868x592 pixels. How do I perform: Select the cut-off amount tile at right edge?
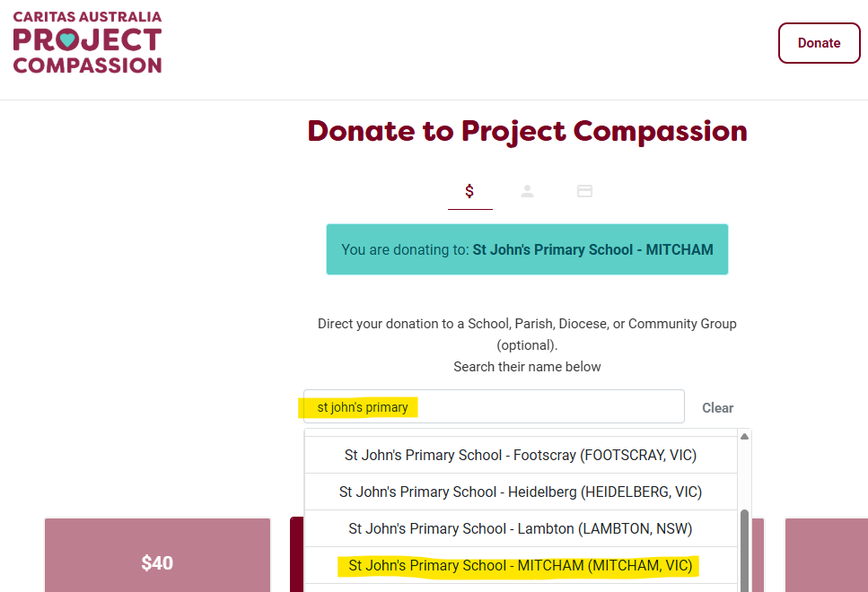[826, 556]
